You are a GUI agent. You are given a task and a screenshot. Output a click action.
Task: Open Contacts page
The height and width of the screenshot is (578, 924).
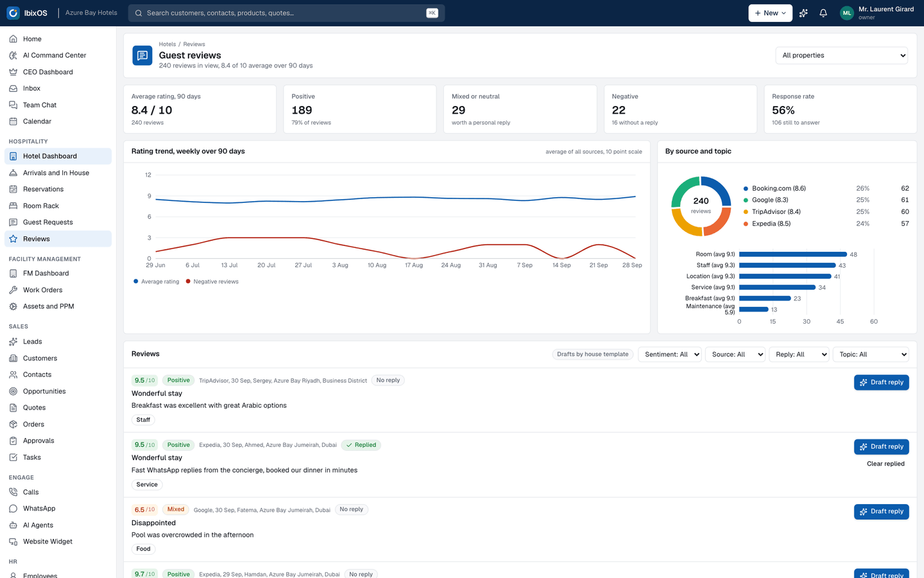click(58, 374)
